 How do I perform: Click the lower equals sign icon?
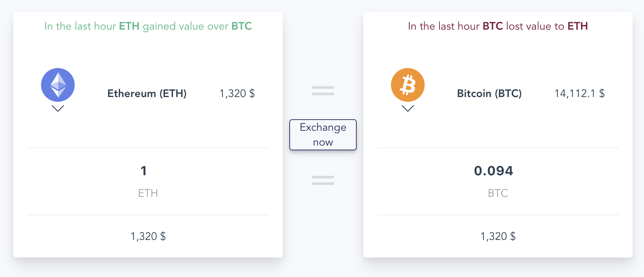tap(323, 180)
